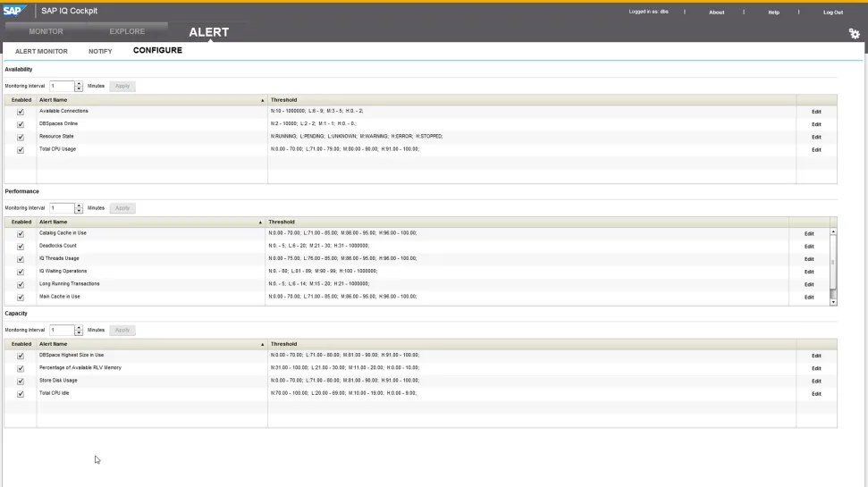Click the Log Out link
Viewport: 868px width, 487px height.
point(832,13)
